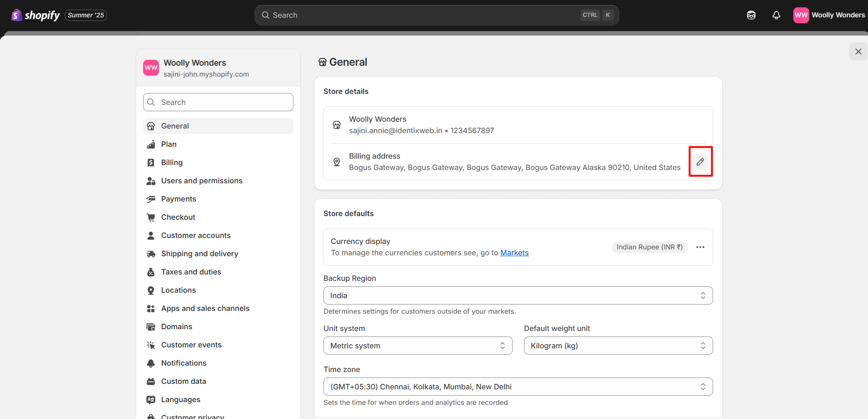Click the Users and permissions icon
This screenshot has width=868, height=419.
(151, 181)
